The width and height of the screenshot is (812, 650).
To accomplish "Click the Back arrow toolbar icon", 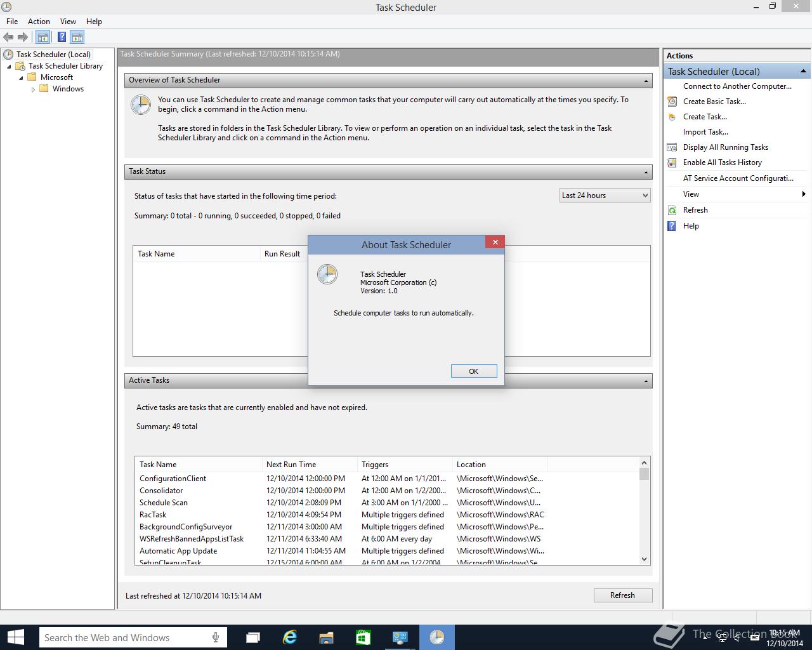I will click(8, 37).
